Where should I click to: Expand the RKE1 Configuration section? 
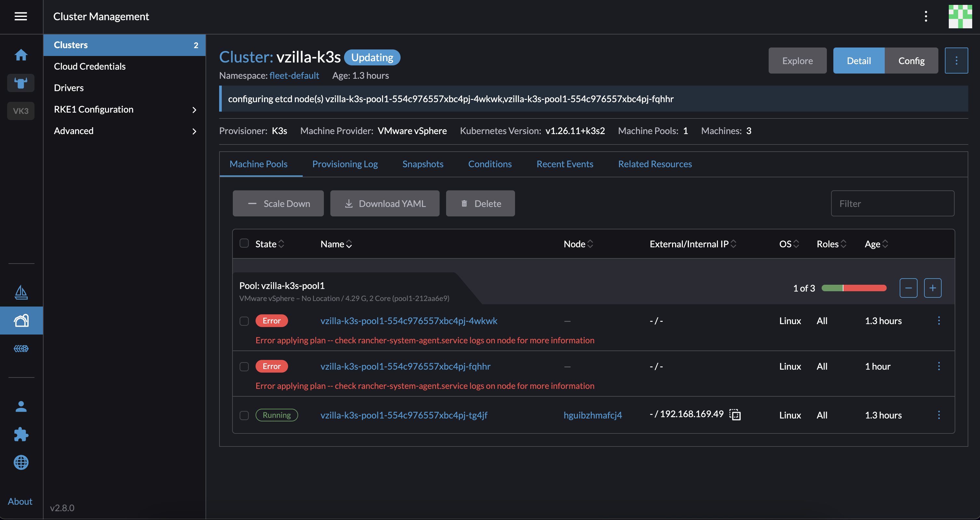click(x=125, y=109)
